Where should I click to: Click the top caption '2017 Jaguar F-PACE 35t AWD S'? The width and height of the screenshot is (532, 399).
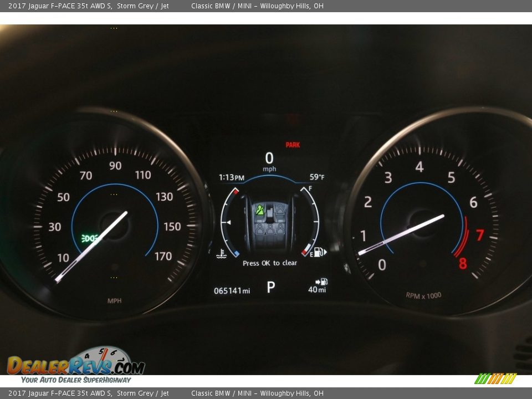(60, 6)
